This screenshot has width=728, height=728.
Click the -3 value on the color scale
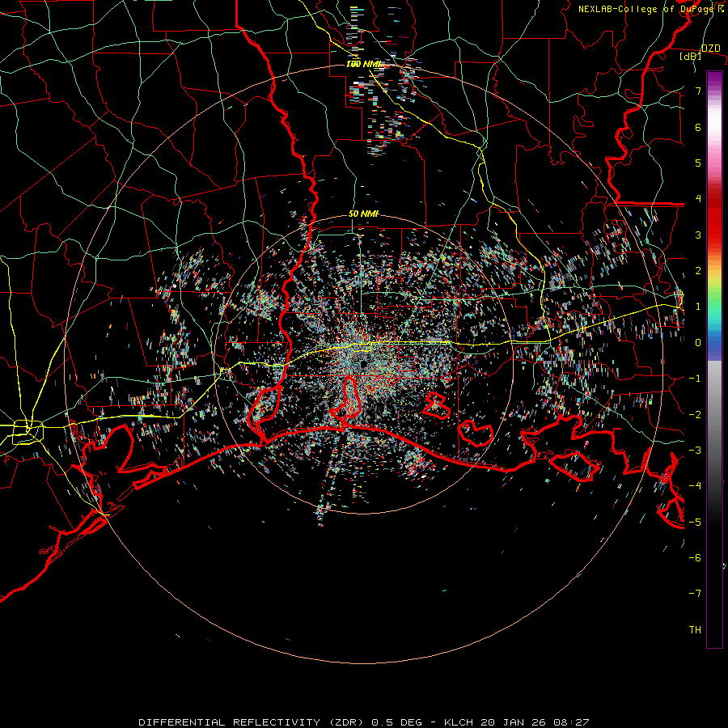(695, 451)
